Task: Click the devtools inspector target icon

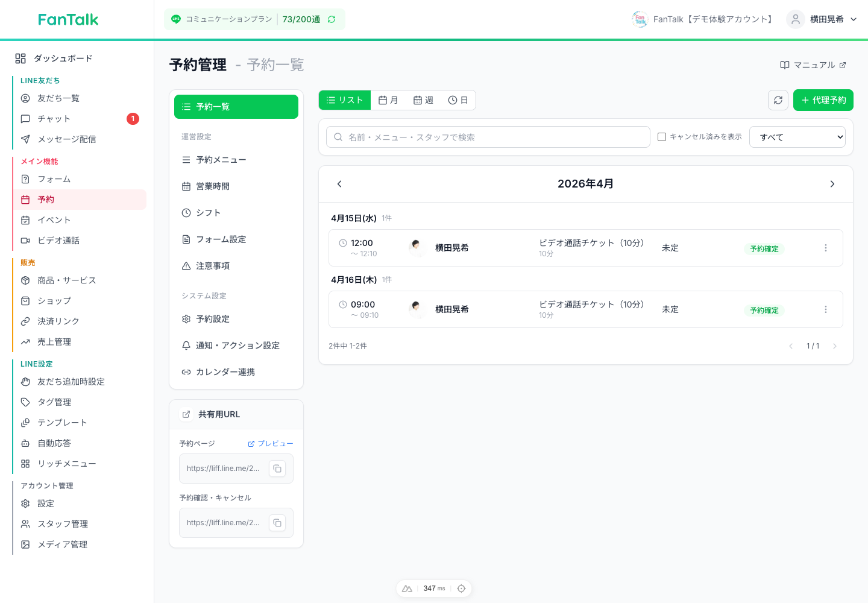Action: (x=461, y=589)
